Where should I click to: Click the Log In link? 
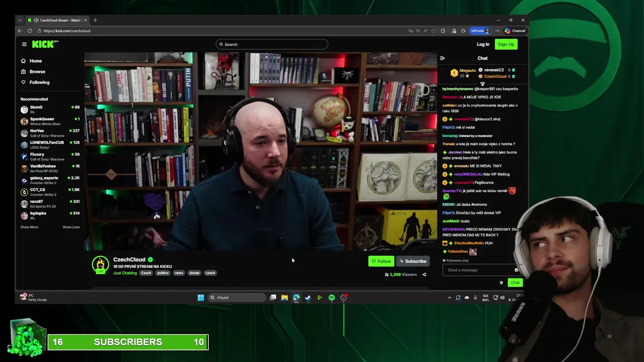(x=483, y=44)
